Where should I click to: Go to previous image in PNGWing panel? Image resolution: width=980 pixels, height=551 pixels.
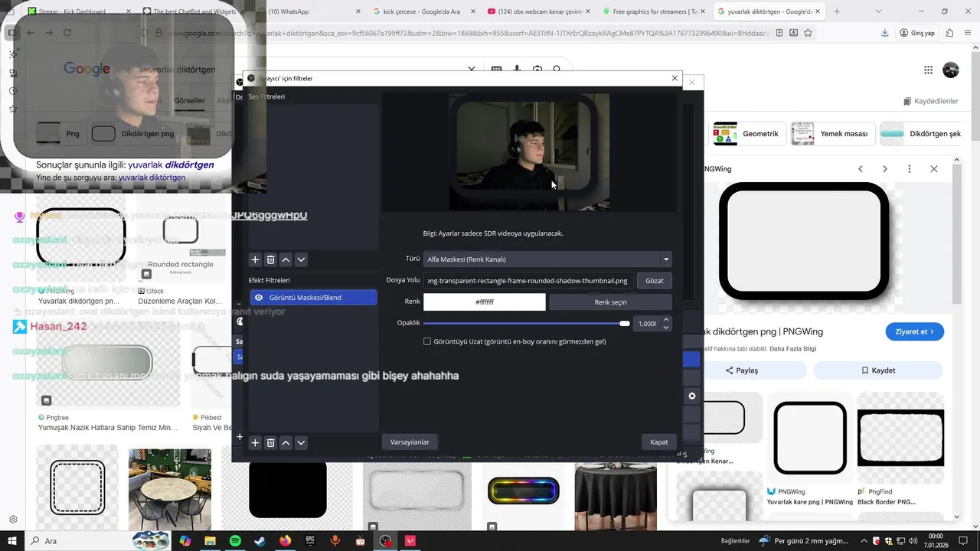tap(861, 168)
